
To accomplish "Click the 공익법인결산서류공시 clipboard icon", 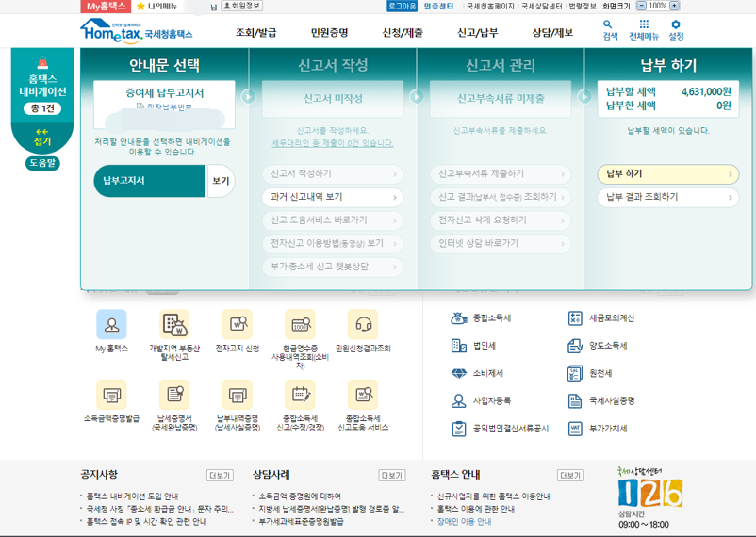I will [x=458, y=429].
